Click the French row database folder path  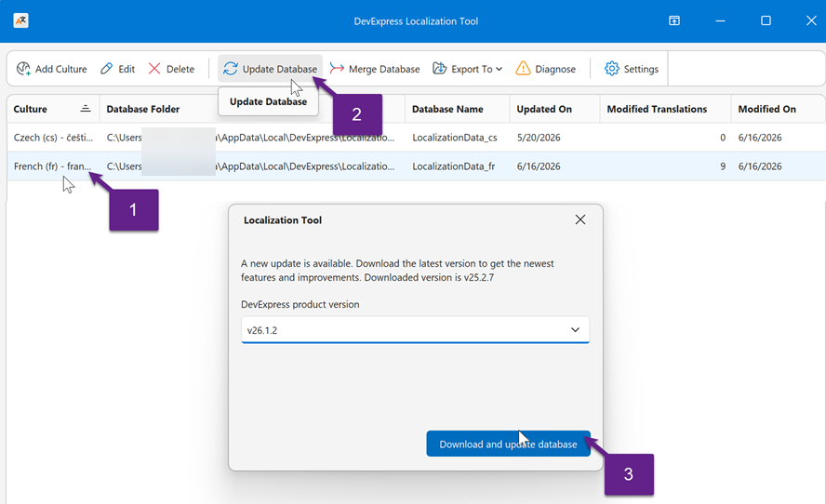(x=251, y=166)
